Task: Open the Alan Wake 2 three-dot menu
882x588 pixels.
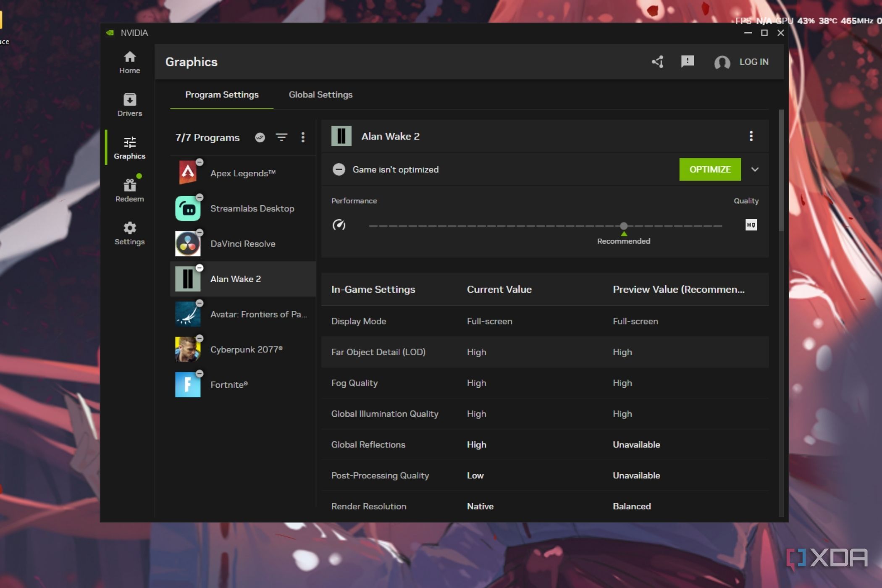Action: coord(751,136)
